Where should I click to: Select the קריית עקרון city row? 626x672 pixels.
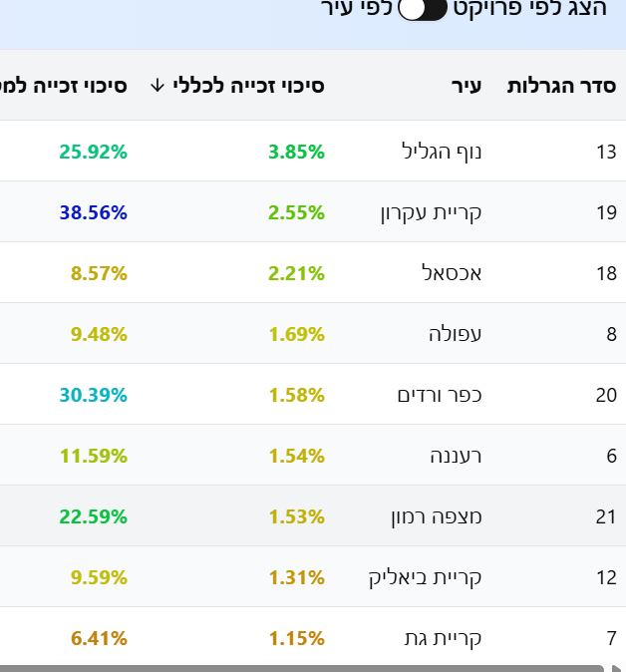click(x=431, y=212)
